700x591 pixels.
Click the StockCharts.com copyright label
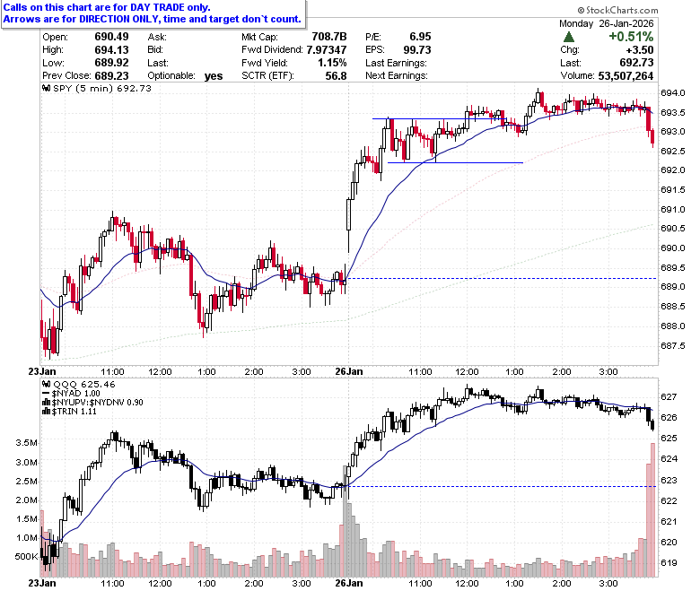point(617,10)
